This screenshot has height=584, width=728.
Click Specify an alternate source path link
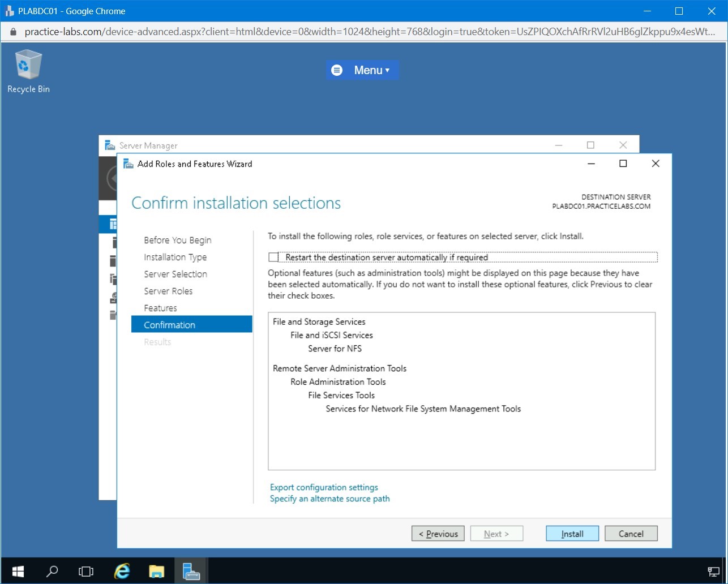(x=329, y=499)
